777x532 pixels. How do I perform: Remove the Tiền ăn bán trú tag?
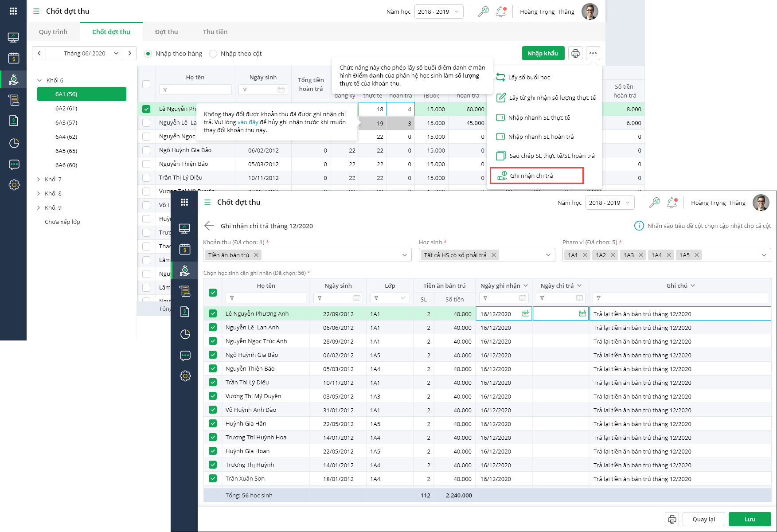(256, 255)
